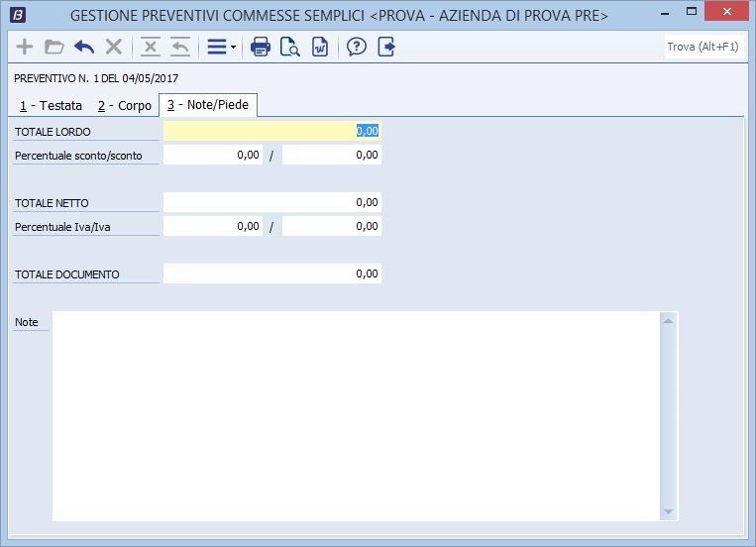Click the Undo arrow icon
This screenshot has height=547, width=756.
pos(84,47)
